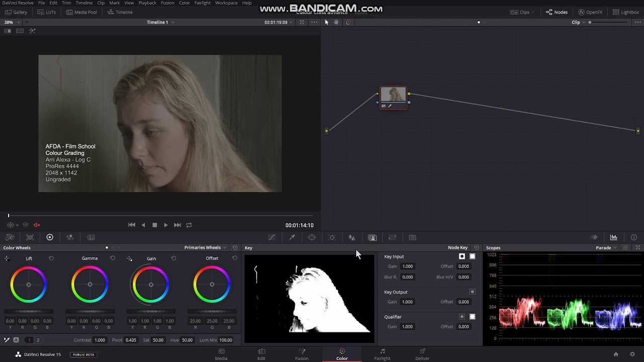Image resolution: width=644 pixels, height=362 pixels.
Task: Open the Blur palette
Action: (352, 237)
